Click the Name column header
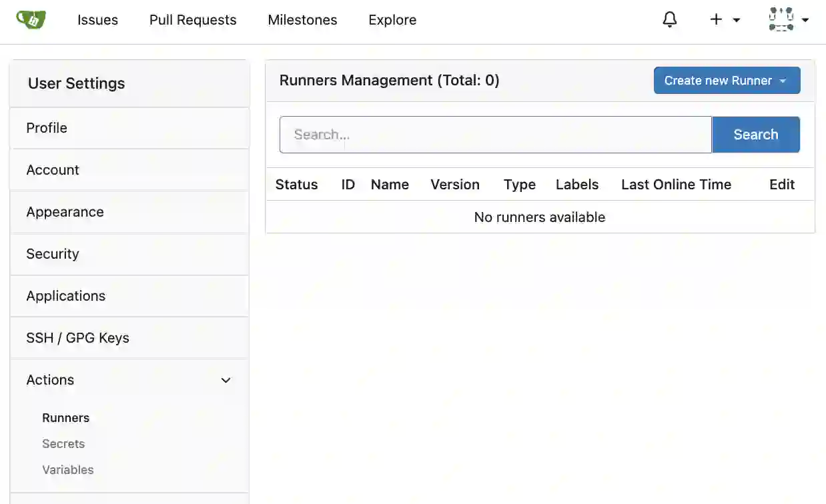The image size is (826, 504). point(390,185)
